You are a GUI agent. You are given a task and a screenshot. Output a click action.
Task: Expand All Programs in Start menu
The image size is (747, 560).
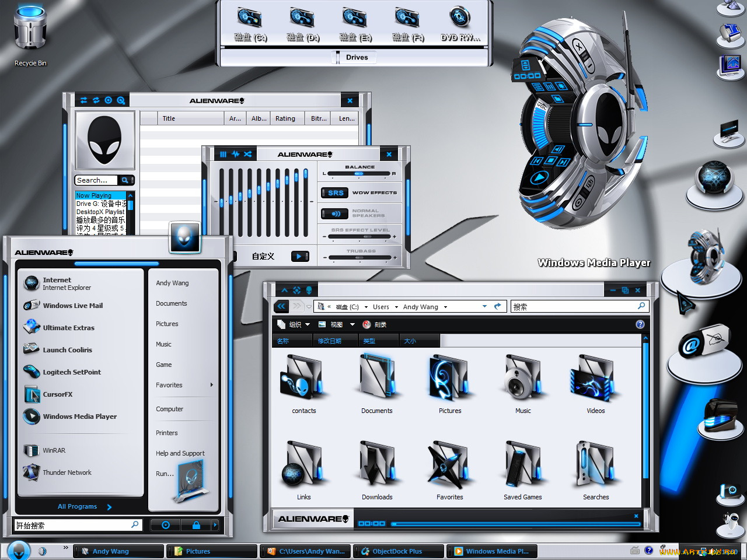(85, 506)
